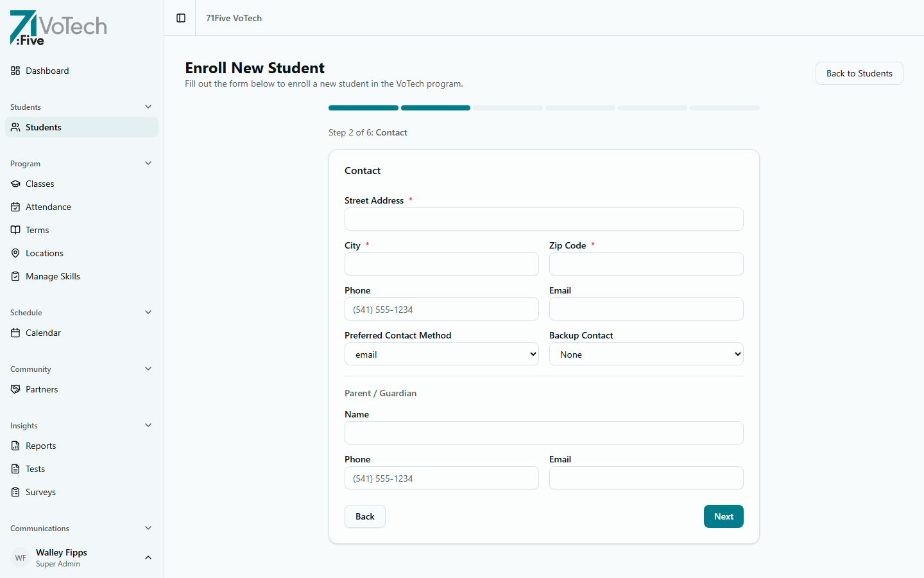Click the Street Address input field
This screenshot has width=924, height=578.
point(543,219)
